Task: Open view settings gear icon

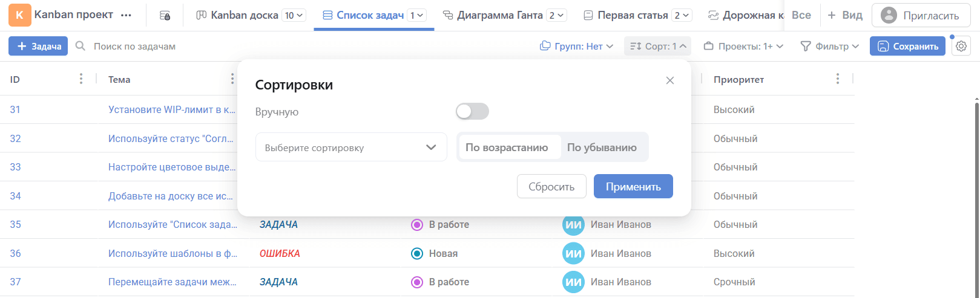Action: (x=961, y=47)
